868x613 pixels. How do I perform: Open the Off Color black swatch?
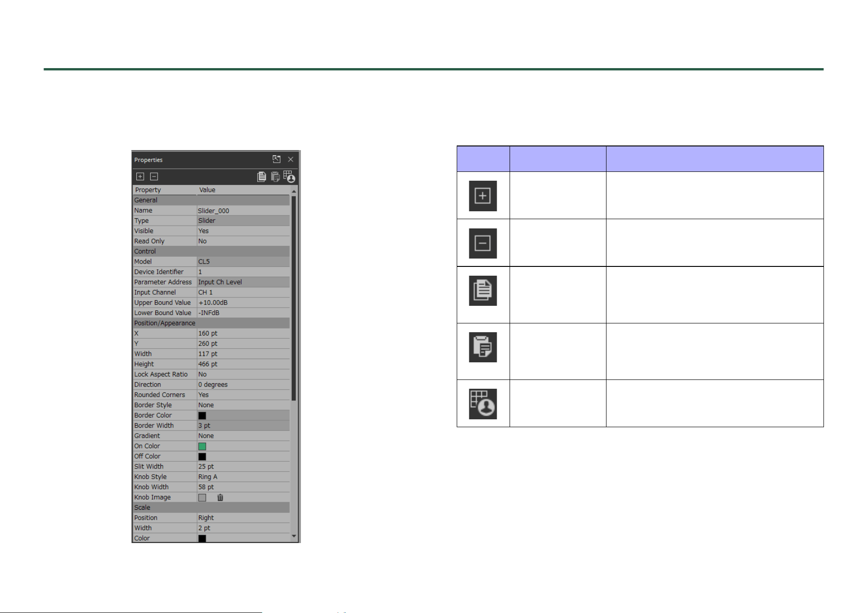point(202,456)
